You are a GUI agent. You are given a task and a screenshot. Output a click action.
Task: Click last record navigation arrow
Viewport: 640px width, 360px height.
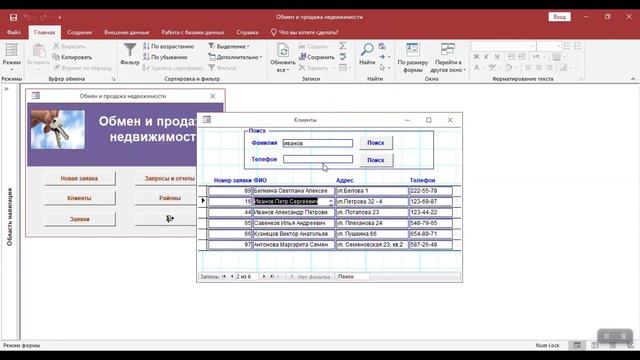(x=272, y=277)
